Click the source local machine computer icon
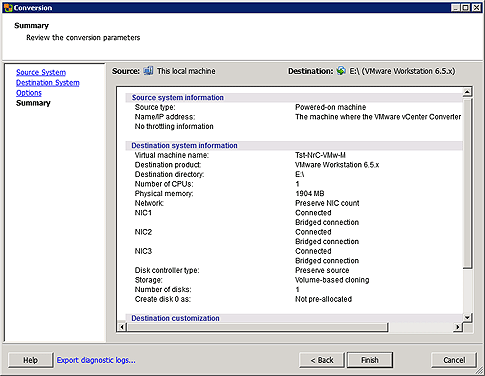Image resolution: width=485 pixels, height=376 pixels. [x=148, y=71]
